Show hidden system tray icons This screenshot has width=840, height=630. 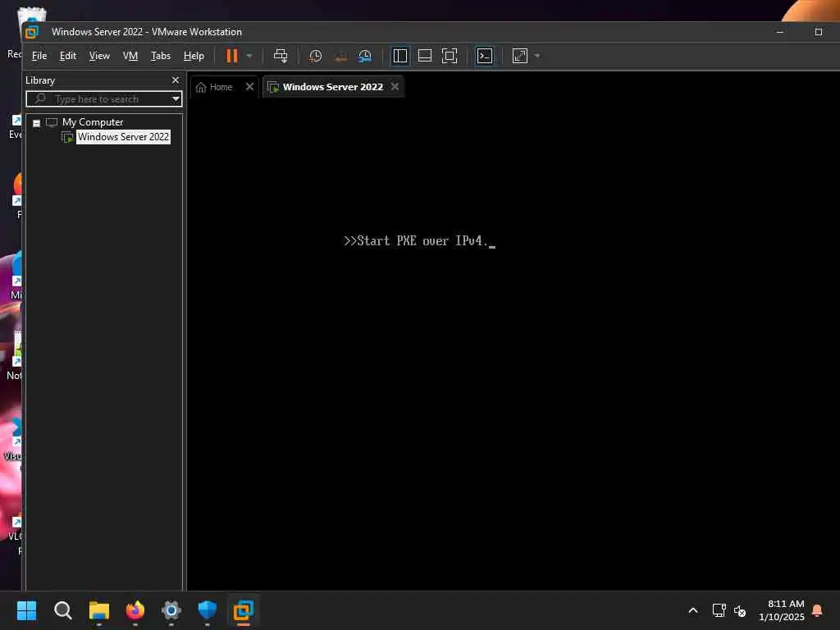point(692,610)
